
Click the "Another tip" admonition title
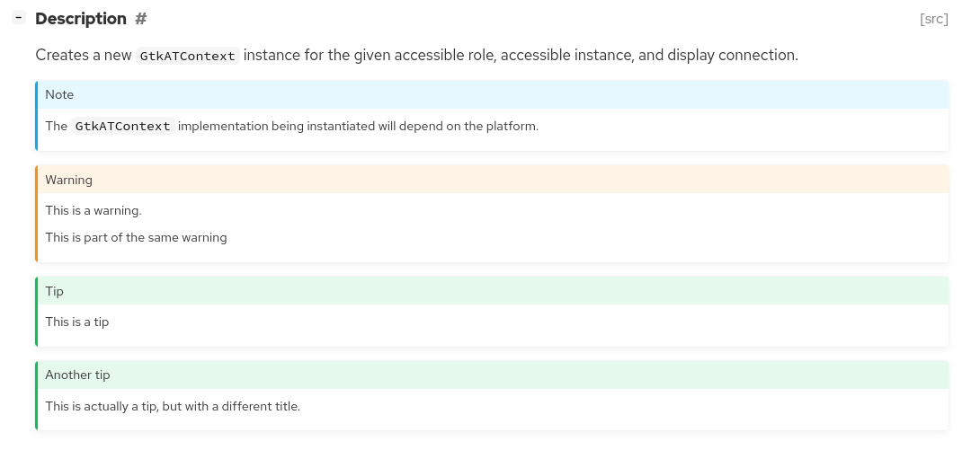click(77, 375)
